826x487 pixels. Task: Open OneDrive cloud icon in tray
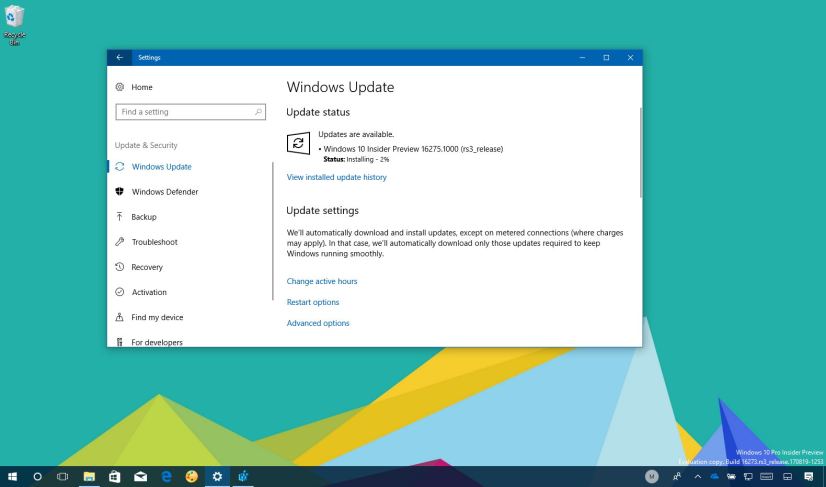714,476
